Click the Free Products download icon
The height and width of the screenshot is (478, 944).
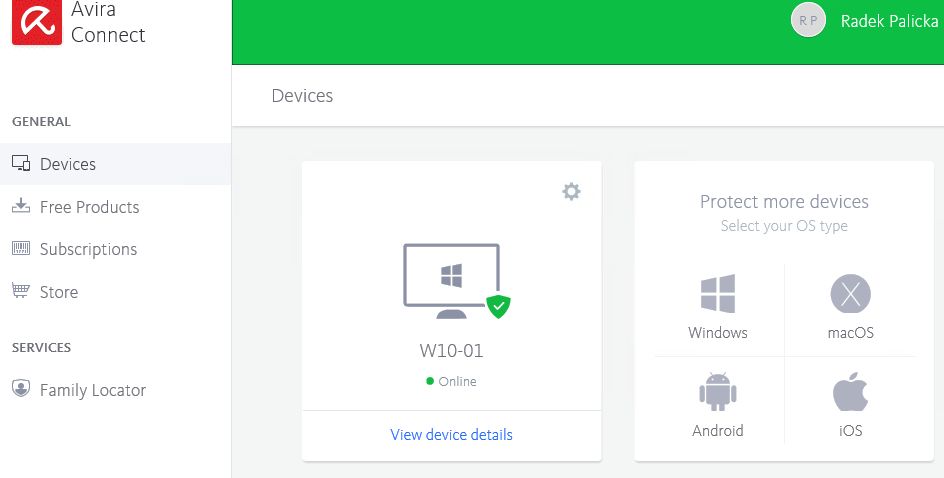click(21, 206)
